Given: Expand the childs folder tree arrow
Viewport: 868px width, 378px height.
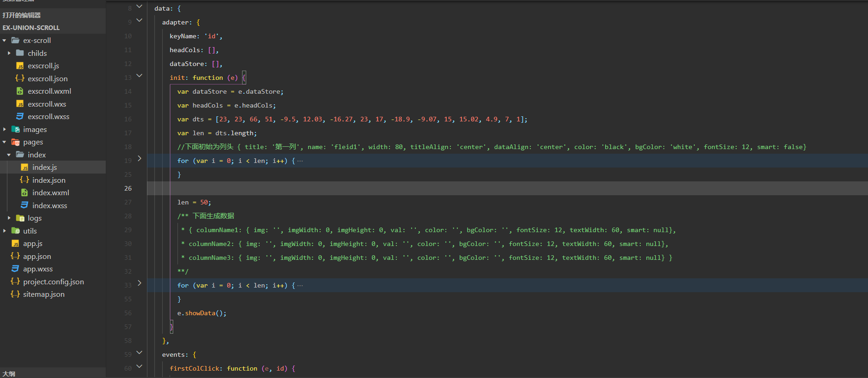Looking at the screenshot, I should pyautogui.click(x=9, y=53).
